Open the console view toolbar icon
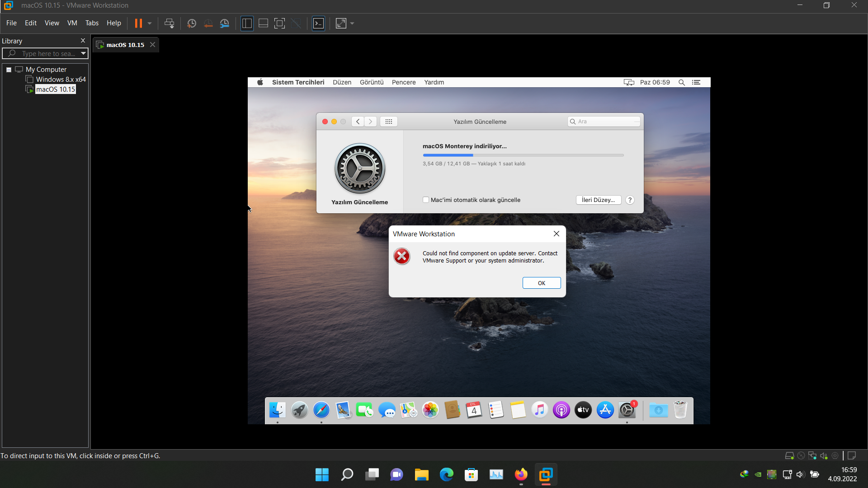Screen dimensions: 868x488 pos(319,23)
